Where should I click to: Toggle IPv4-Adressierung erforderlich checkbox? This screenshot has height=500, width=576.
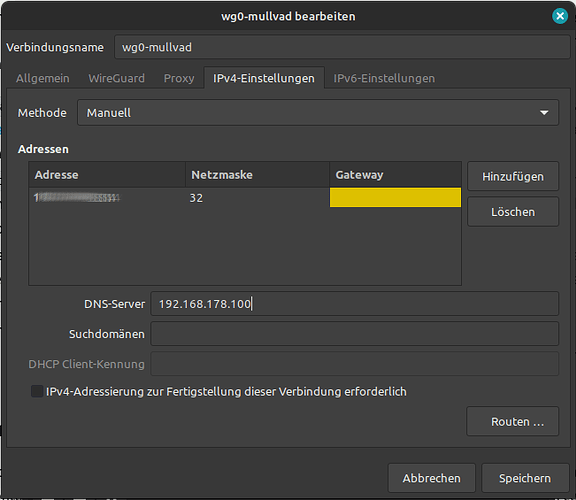tap(37, 391)
